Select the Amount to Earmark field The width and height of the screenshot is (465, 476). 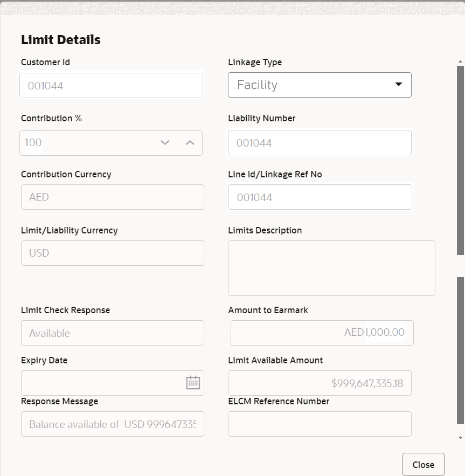(322, 333)
